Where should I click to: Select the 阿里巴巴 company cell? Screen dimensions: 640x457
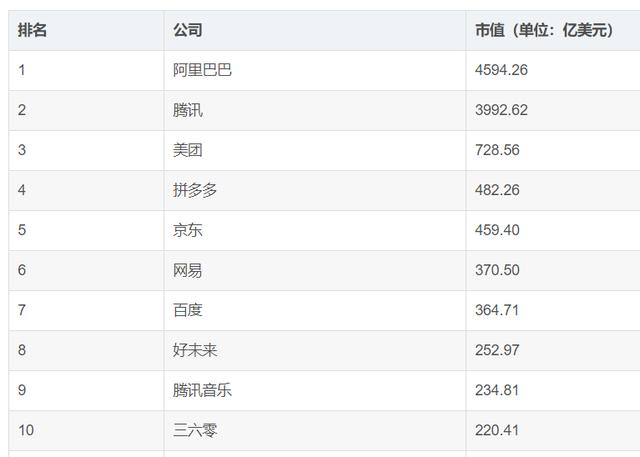(x=315, y=71)
